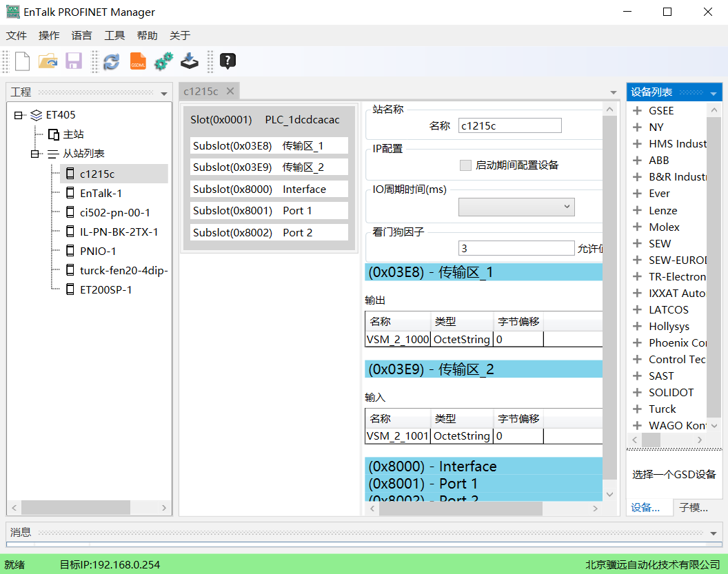Close the c1215c tab

pyautogui.click(x=230, y=91)
